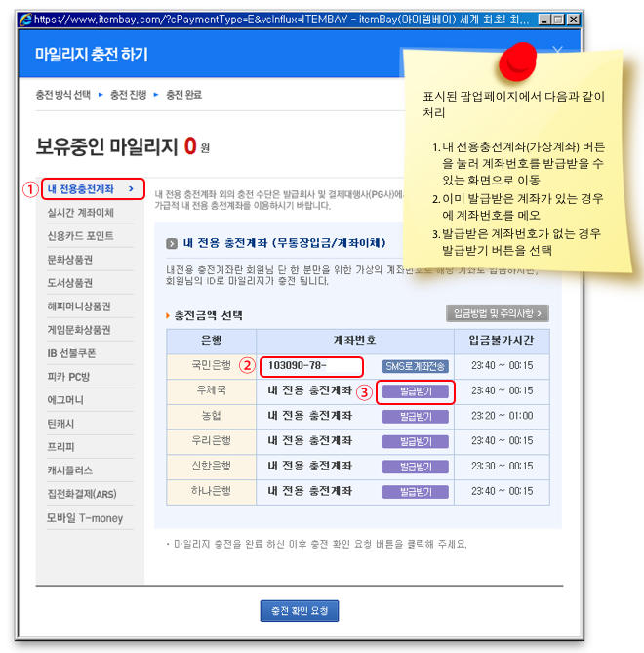This screenshot has height=653, width=644.
Task: Click 충전 진행 step label
Action: click(x=128, y=95)
